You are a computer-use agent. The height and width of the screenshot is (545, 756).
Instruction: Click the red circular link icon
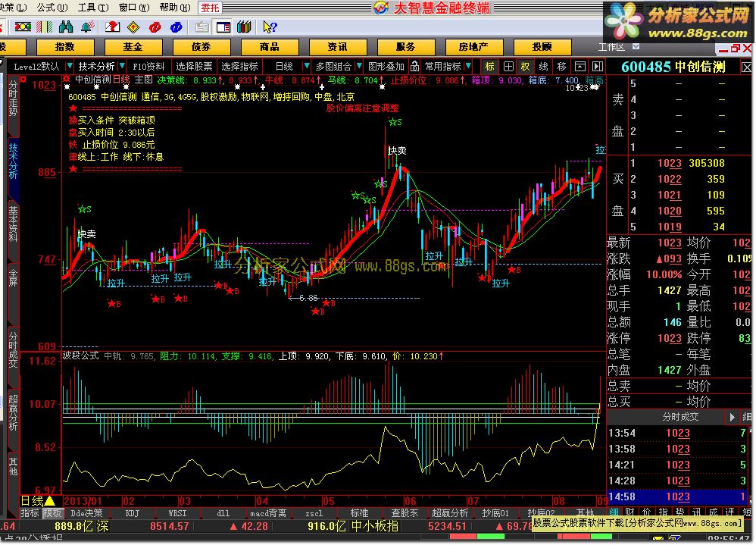point(155,27)
